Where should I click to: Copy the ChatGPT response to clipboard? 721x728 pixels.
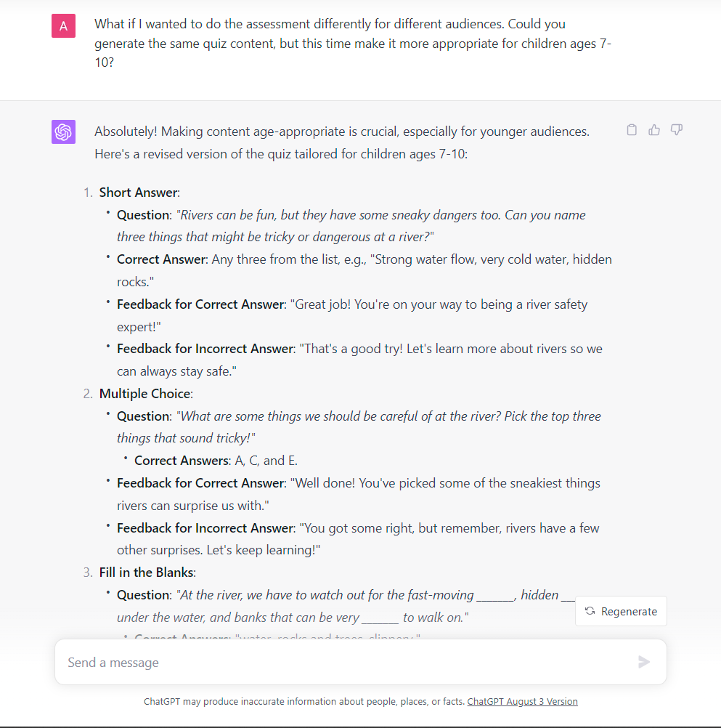(x=632, y=130)
